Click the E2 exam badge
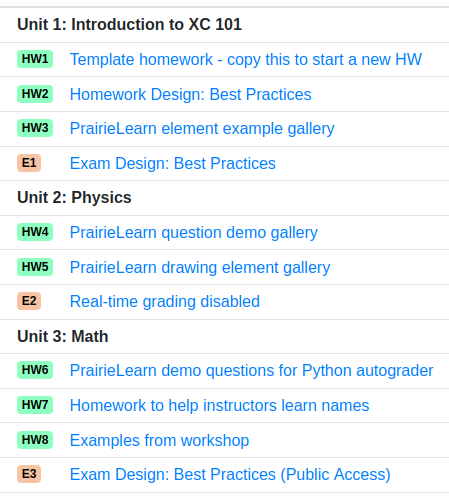 point(29,301)
